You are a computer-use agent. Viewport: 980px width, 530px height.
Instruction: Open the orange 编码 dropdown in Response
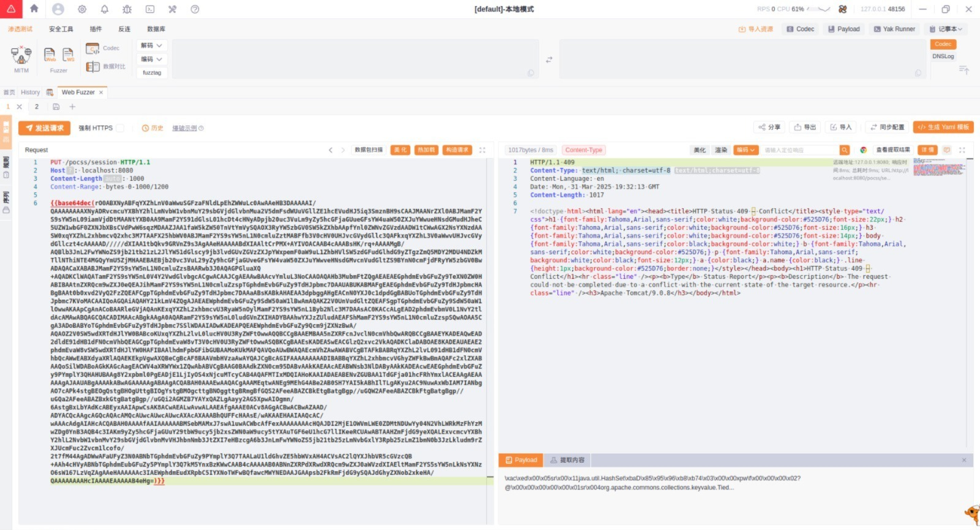(x=747, y=150)
